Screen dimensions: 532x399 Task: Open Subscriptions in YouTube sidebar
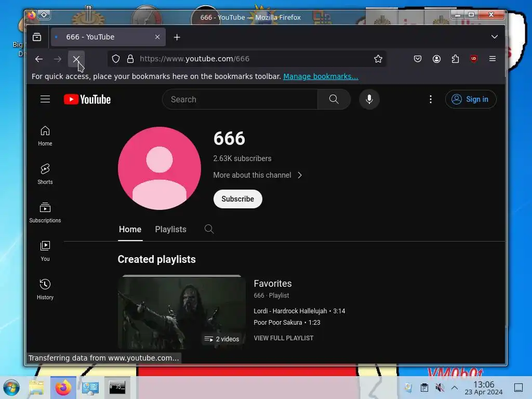click(x=45, y=212)
